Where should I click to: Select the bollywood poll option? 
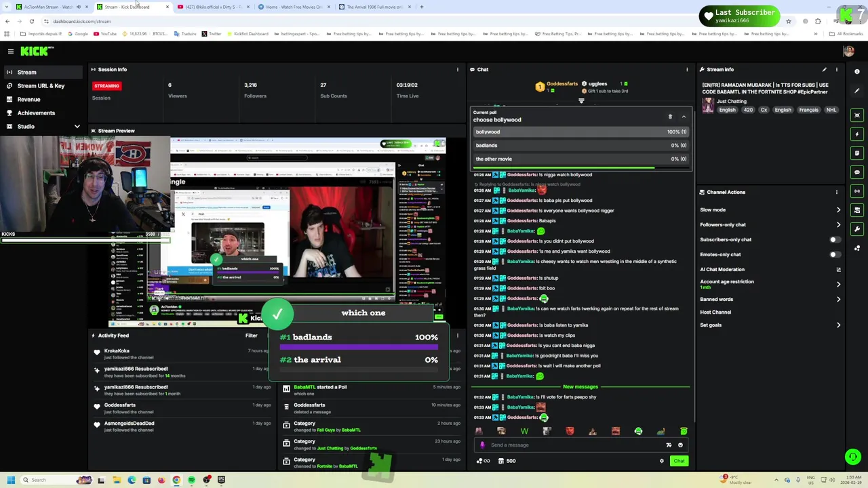[x=581, y=132]
